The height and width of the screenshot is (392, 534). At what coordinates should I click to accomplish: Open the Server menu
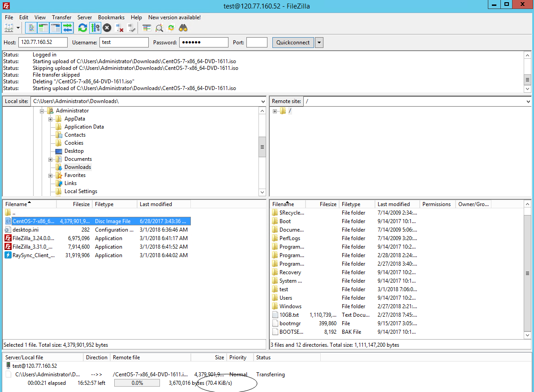85,17
